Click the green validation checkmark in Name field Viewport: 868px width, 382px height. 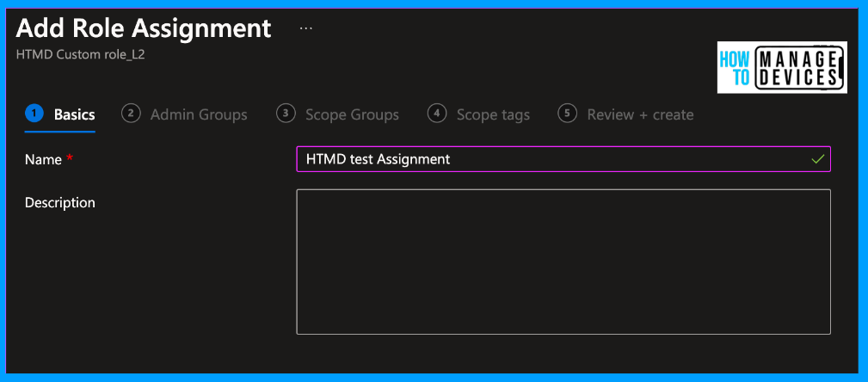click(817, 159)
